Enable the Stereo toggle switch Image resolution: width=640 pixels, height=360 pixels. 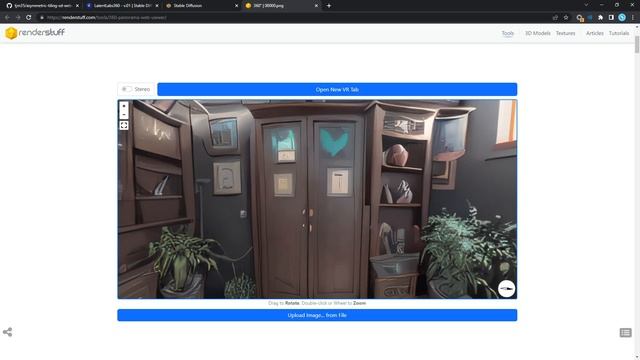click(x=127, y=89)
